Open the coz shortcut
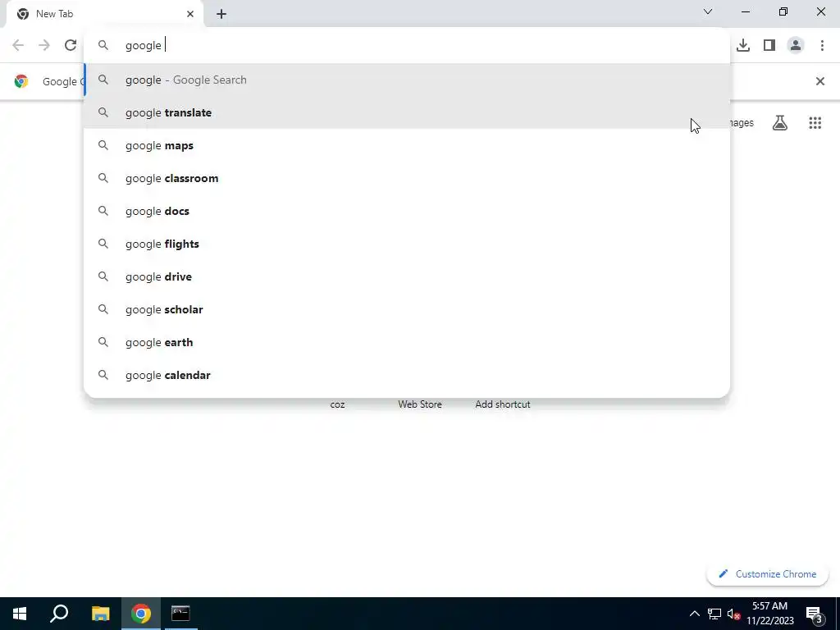 (337, 404)
